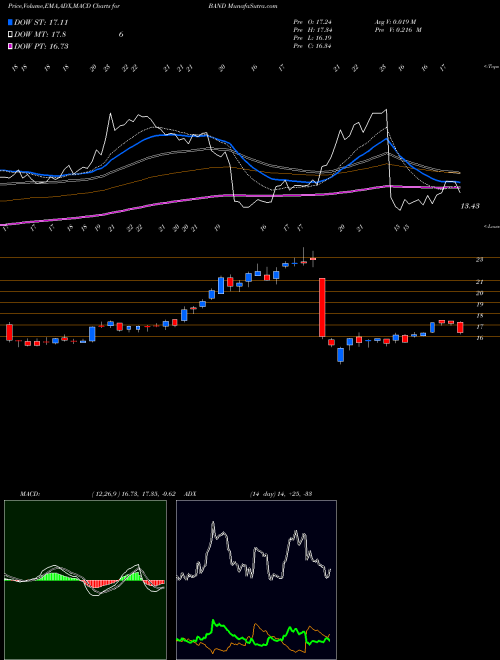Click the previous high value 'Pre H: 17.34'
The image size is (500, 660).
312,30
